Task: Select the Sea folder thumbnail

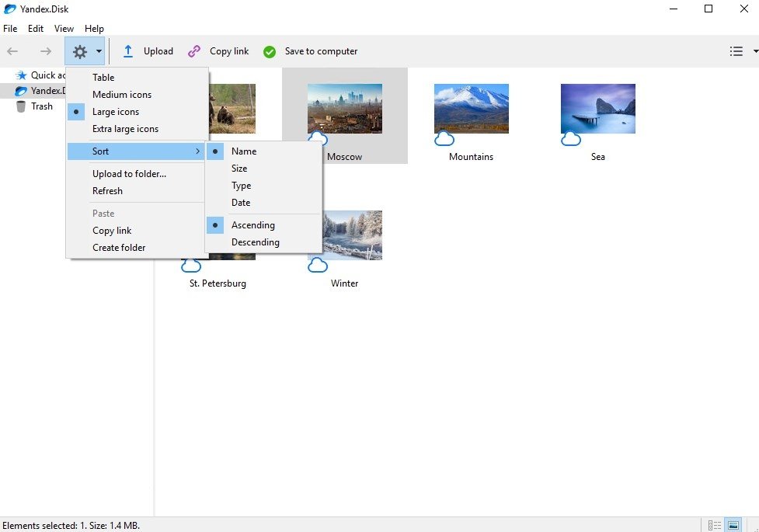Action: 597,109
